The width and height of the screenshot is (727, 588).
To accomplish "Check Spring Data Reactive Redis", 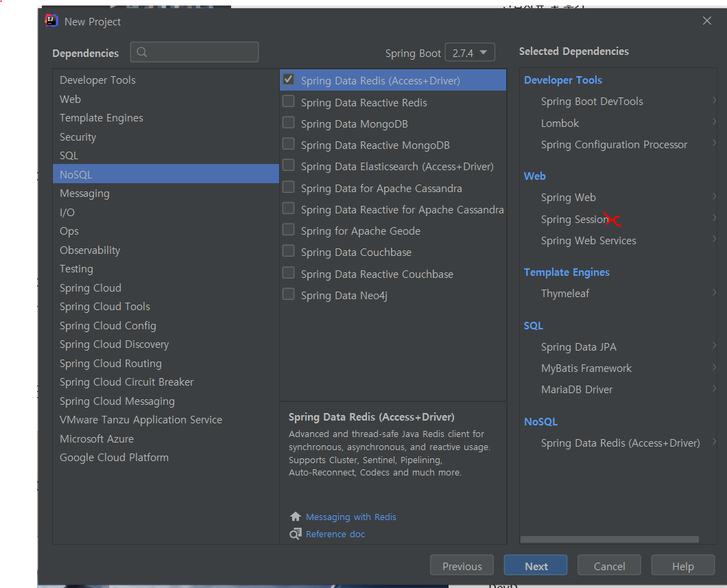I will tap(288, 102).
